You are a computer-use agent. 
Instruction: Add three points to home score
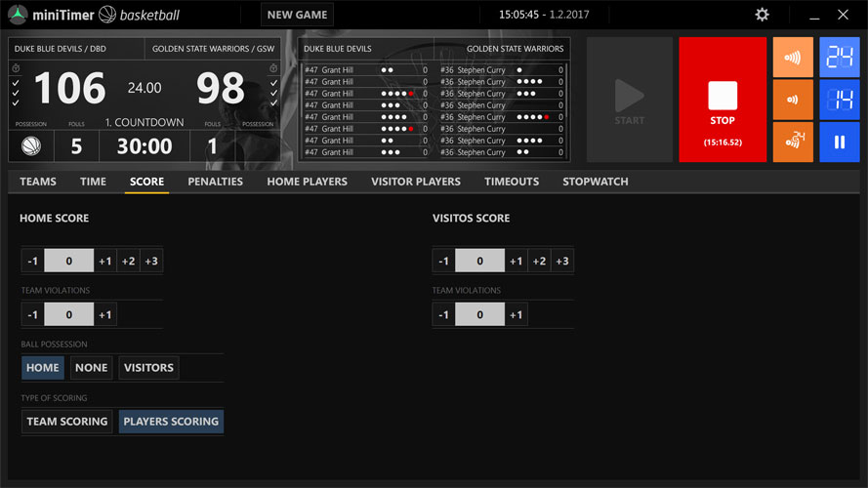coord(151,261)
